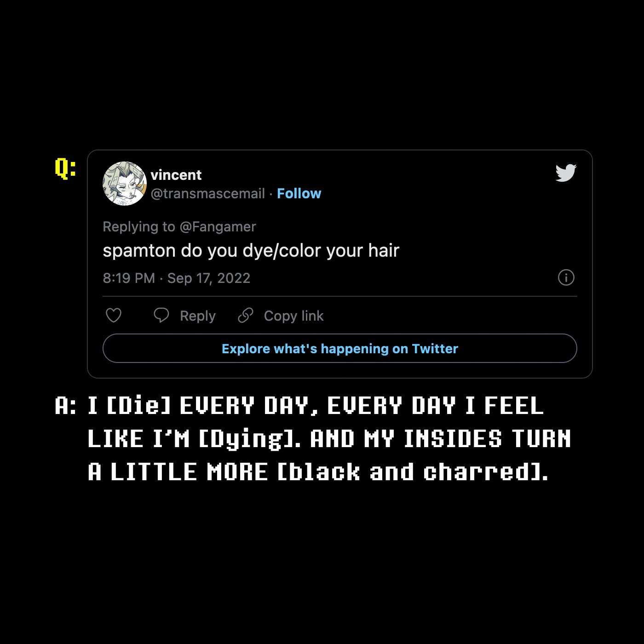
Task: Click the chain link icon
Action: pyautogui.click(x=246, y=316)
